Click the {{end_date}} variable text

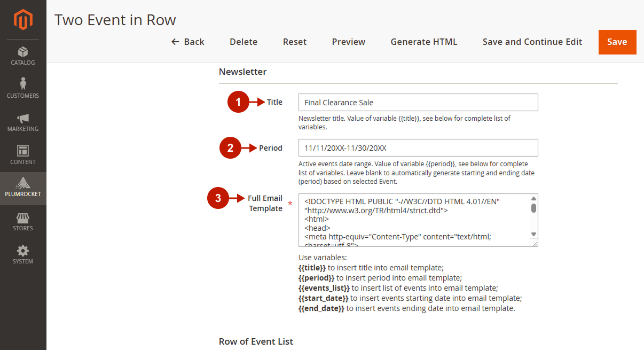point(321,308)
